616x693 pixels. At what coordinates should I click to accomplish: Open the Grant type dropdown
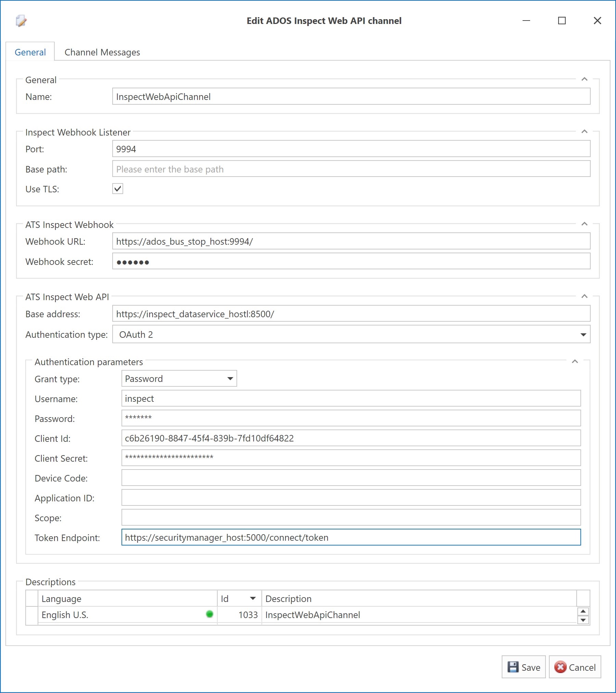coord(230,378)
